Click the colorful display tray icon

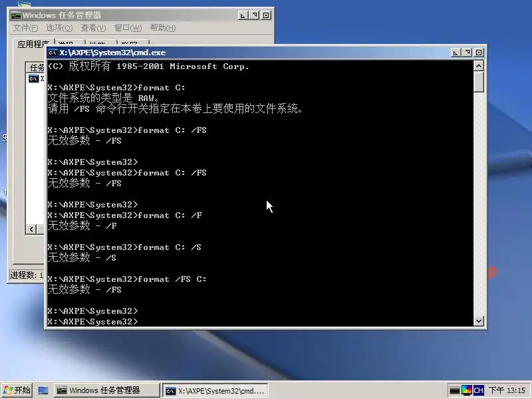coord(467,390)
